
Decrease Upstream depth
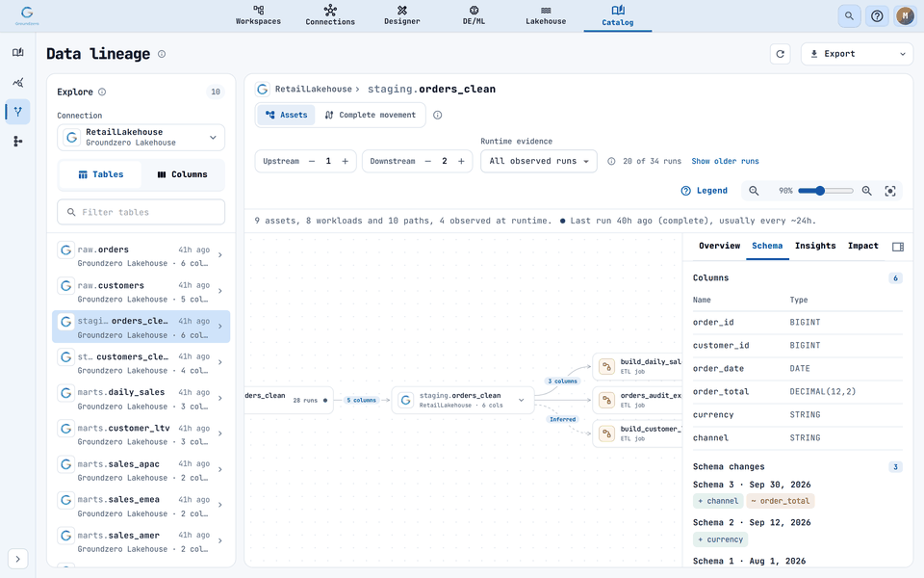click(312, 161)
